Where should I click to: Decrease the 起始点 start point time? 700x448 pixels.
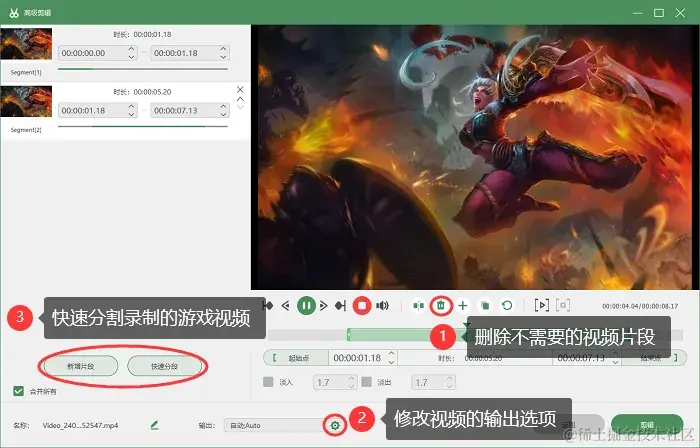392,362
